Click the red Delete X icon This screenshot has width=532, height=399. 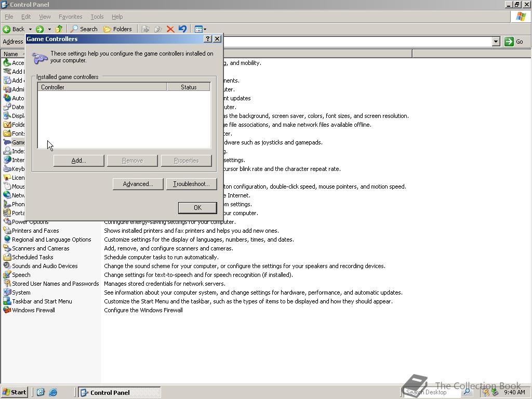pos(170,29)
